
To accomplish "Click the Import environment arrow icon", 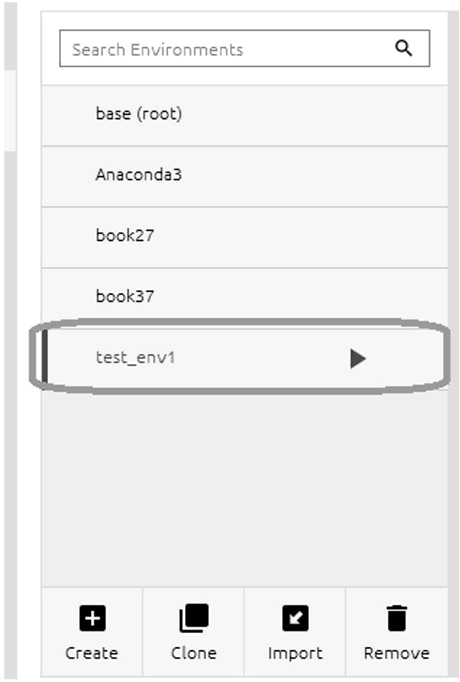I will [295, 618].
